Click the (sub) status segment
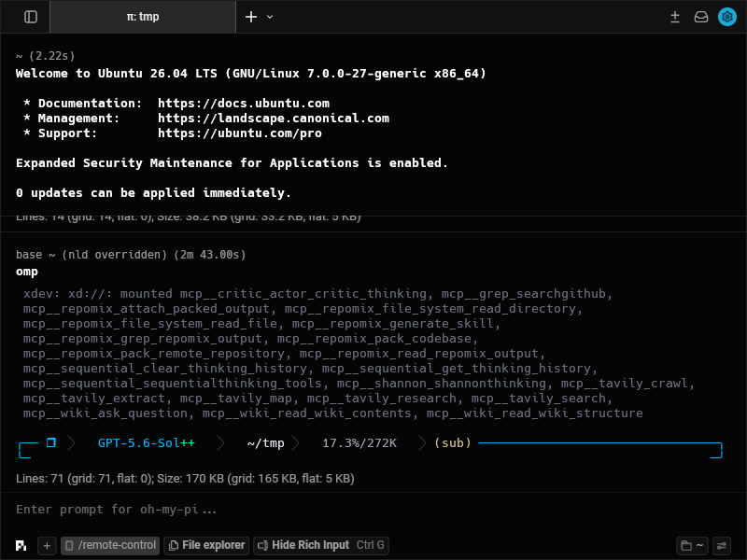747x560 pixels. (x=453, y=442)
